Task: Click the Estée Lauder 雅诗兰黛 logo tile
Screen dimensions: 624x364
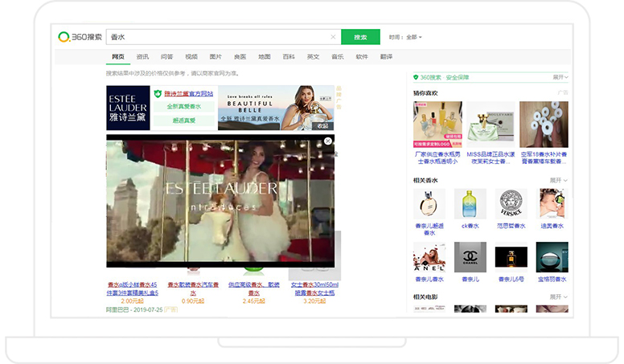Action: click(x=128, y=108)
